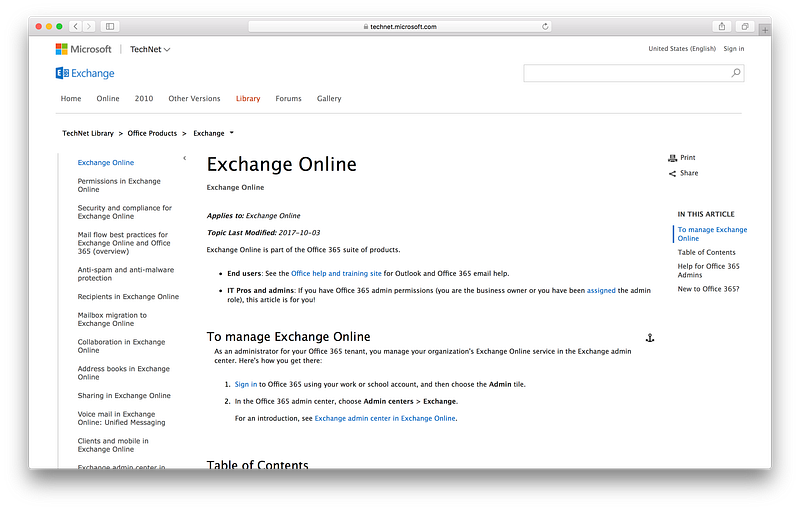Open the Safari share button
The height and width of the screenshot is (510, 800).
click(721, 27)
